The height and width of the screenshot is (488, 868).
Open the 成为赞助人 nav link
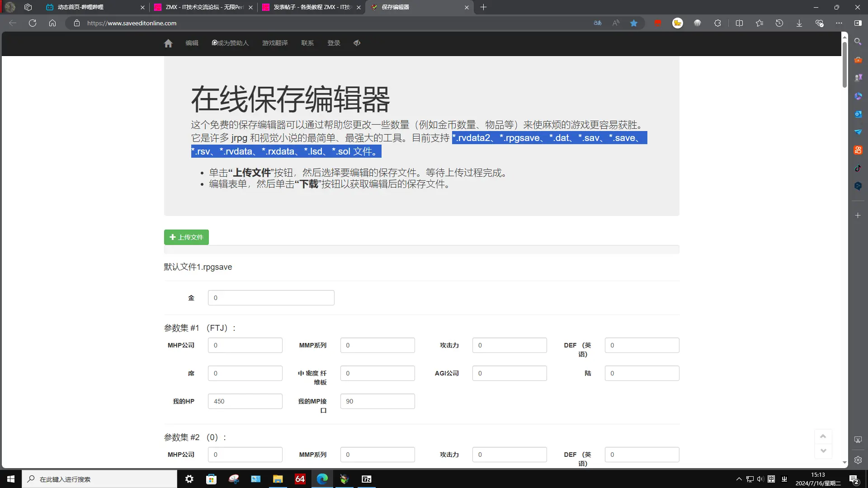coord(230,43)
